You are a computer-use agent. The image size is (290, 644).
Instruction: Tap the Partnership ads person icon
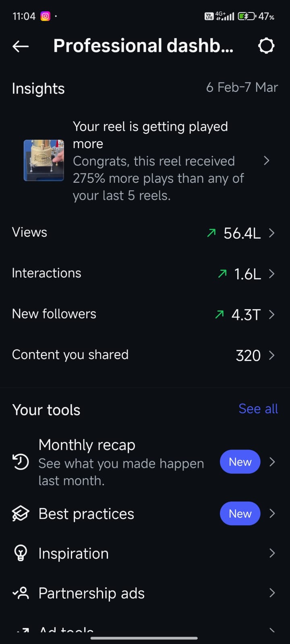pyautogui.click(x=21, y=593)
